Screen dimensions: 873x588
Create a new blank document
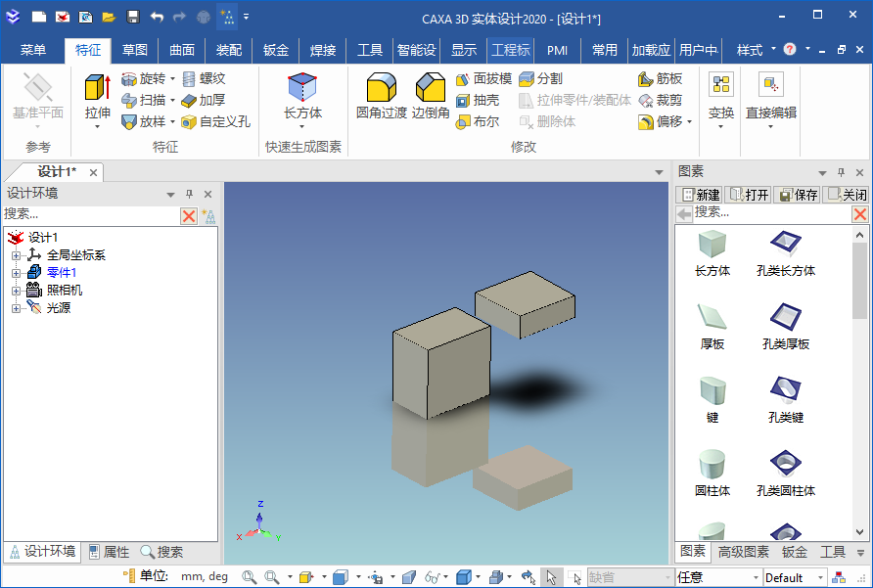(x=38, y=17)
